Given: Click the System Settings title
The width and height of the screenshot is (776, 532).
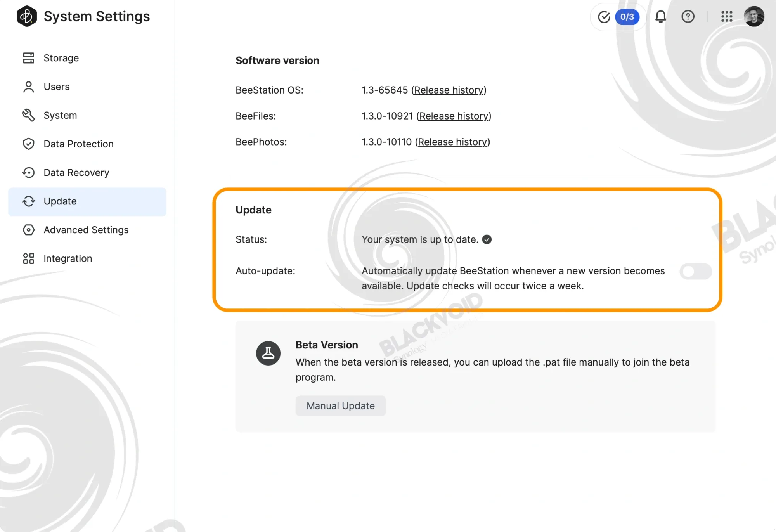Looking at the screenshot, I should [x=97, y=16].
